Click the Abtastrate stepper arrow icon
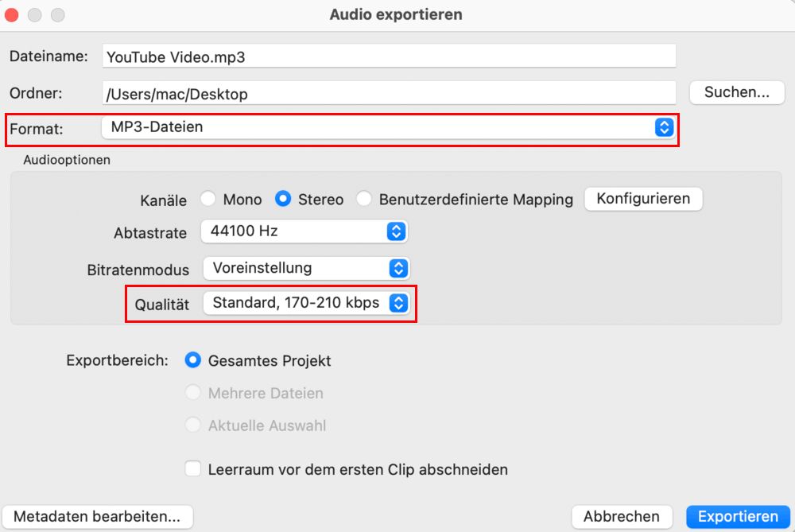This screenshot has width=795, height=532. click(x=396, y=231)
